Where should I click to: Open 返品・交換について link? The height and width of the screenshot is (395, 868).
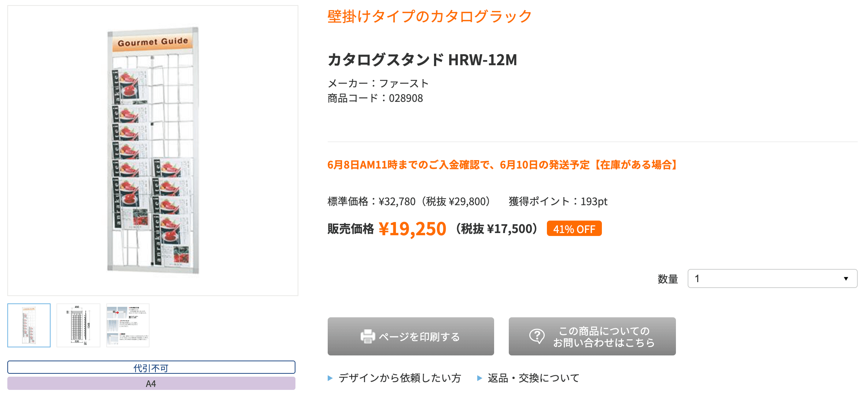[x=533, y=378]
